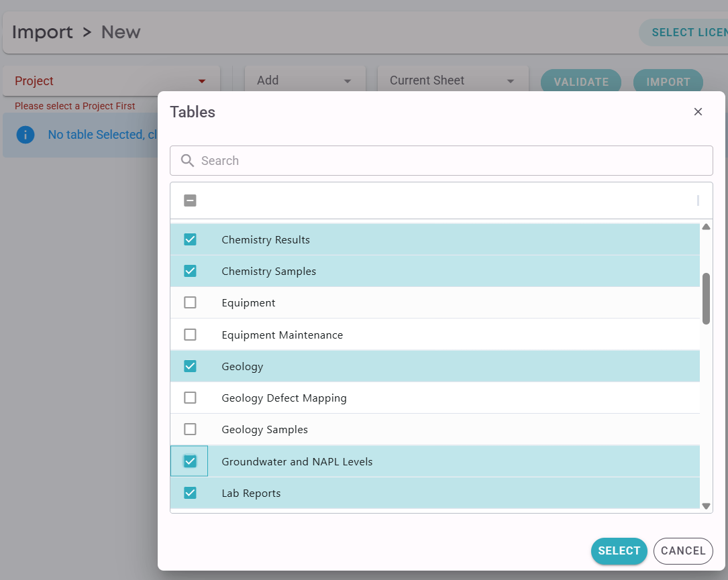Check Geology Samples checkbox
728x580 pixels.
[190, 429]
